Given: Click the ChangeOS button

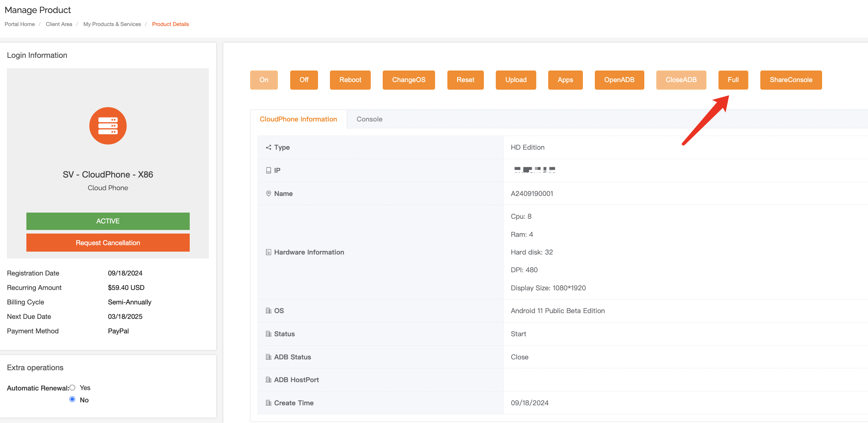Looking at the screenshot, I should pos(408,80).
